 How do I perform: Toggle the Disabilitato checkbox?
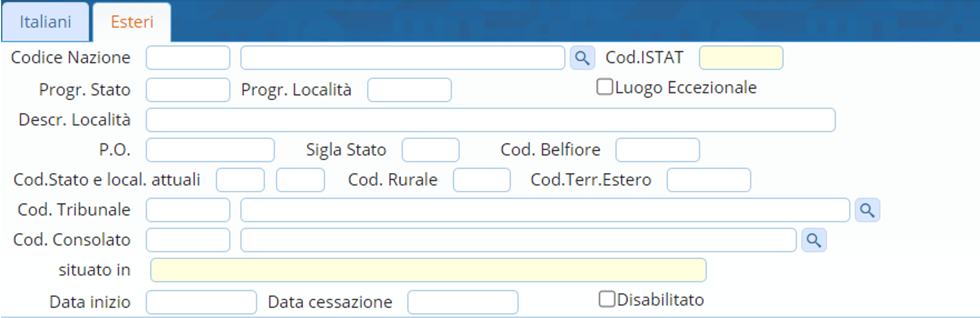607,299
